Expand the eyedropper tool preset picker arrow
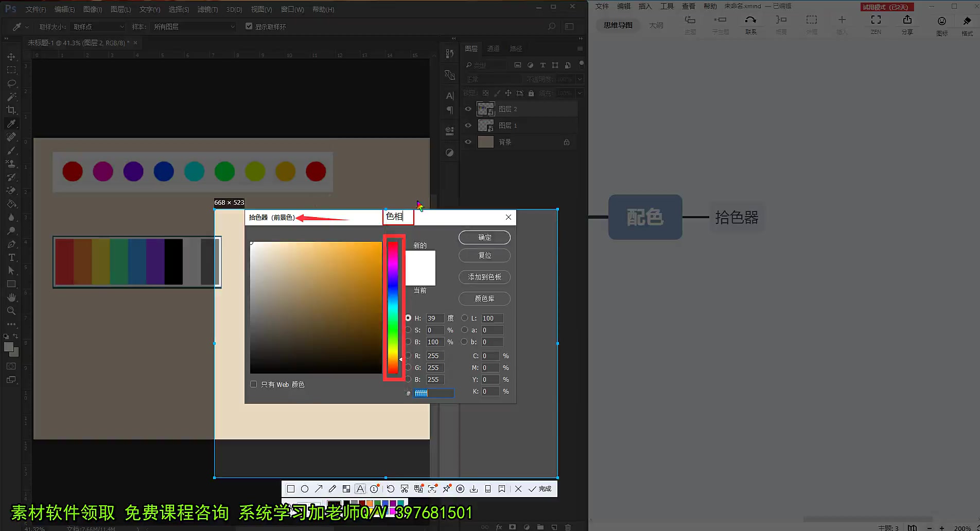Screen dimensions: 980x531 (27, 27)
